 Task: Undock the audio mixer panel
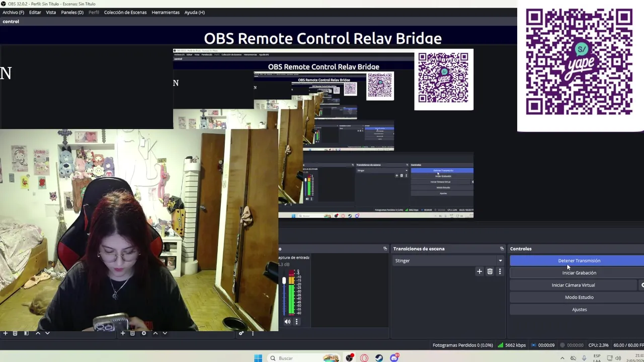[385, 248]
